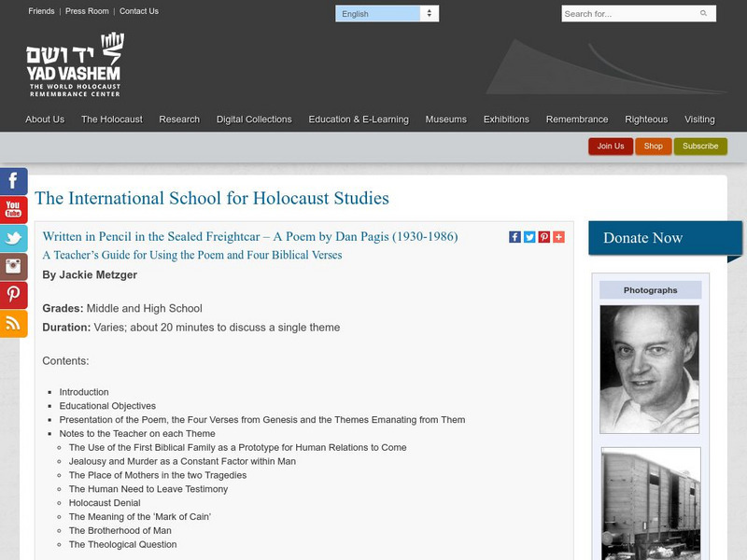Click the Subscribe button
747x560 pixels.
tap(700, 147)
